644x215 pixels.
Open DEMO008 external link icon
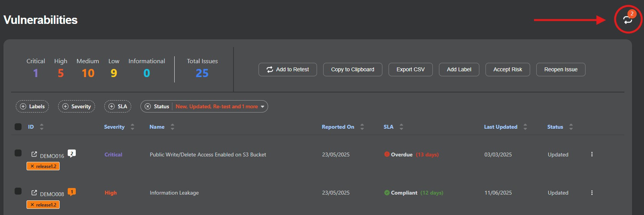pyautogui.click(x=34, y=193)
